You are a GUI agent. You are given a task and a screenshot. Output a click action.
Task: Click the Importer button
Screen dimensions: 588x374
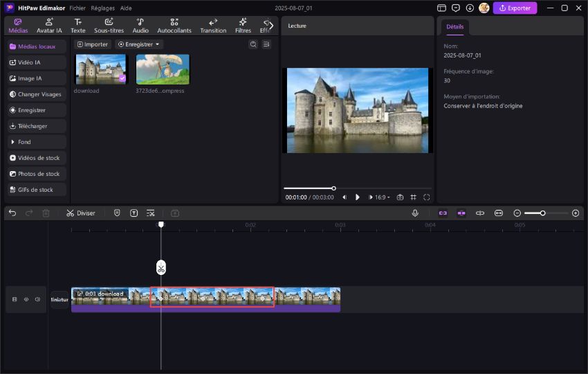point(92,44)
